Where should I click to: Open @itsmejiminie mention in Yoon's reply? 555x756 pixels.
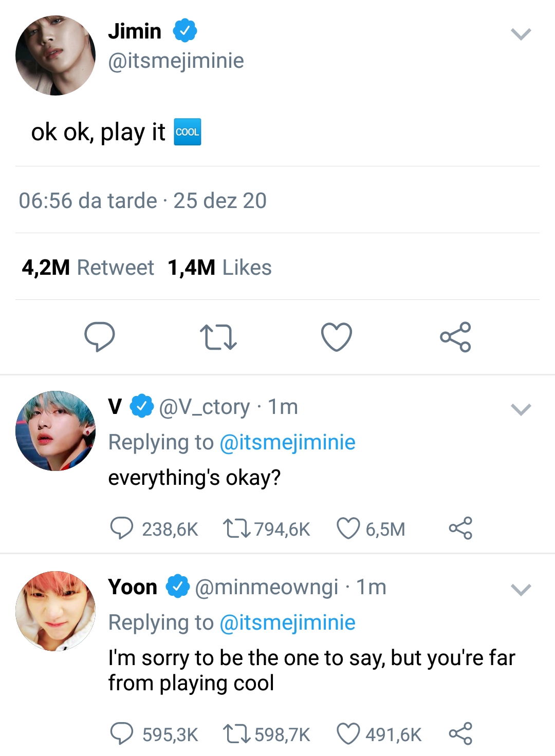[287, 622]
